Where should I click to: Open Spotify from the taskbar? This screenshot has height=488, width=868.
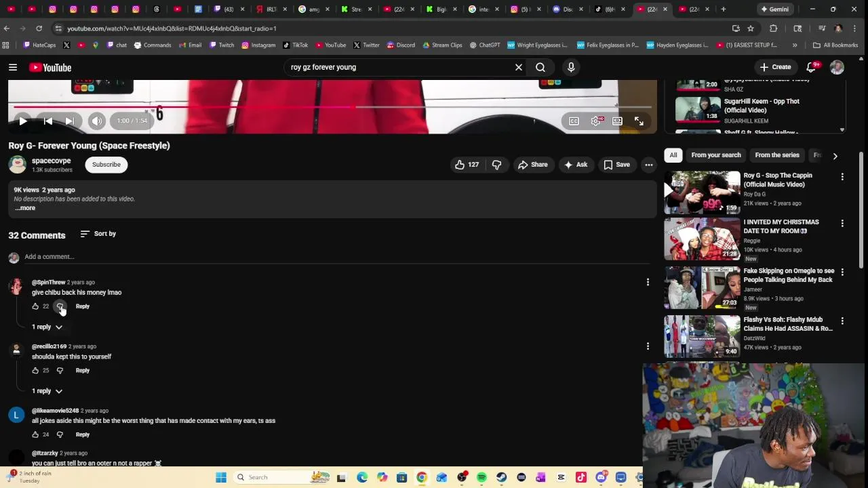pos(481,477)
